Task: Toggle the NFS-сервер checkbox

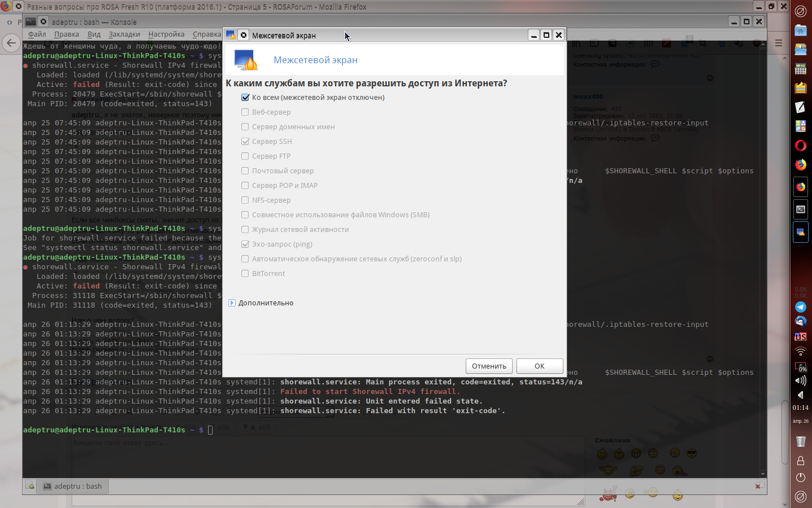Action: point(245,200)
